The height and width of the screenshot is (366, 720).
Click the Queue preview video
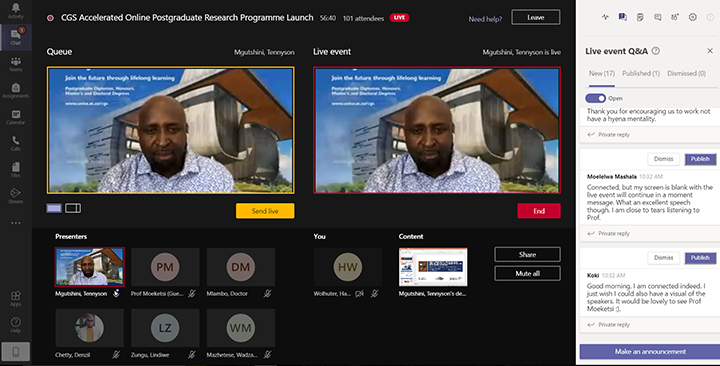click(170, 130)
